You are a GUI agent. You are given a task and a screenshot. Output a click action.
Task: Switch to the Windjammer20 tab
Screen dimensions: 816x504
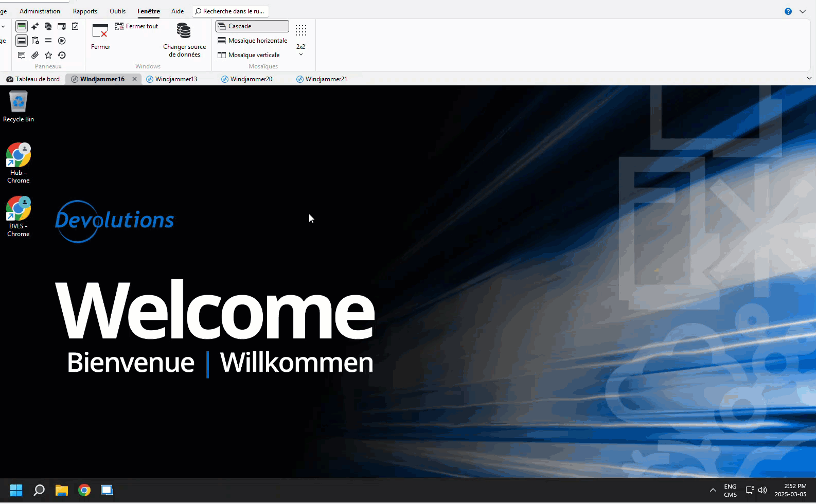[x=251, y=79]
